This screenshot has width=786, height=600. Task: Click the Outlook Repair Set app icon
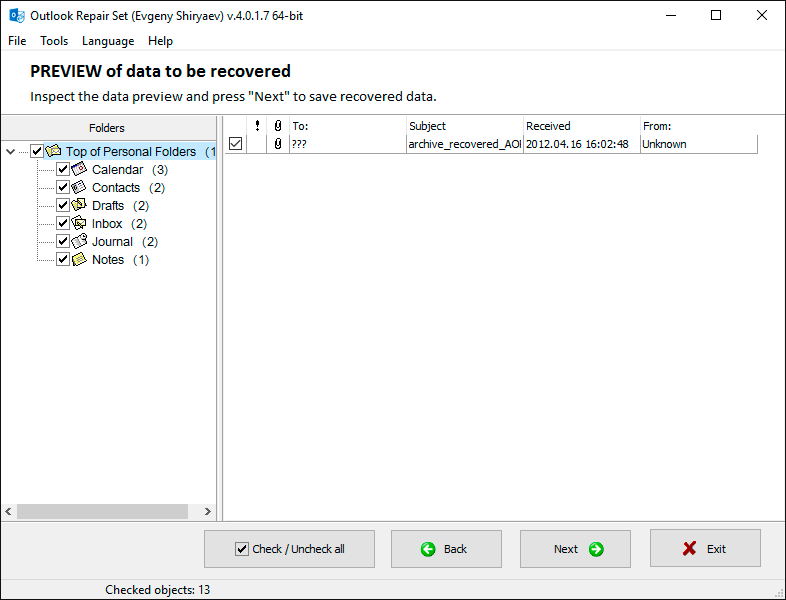pos(17,16)
